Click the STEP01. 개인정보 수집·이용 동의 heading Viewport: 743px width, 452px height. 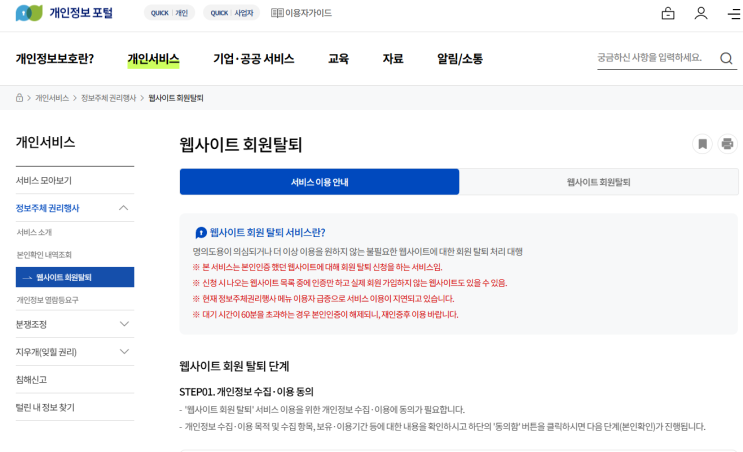coord(246,392)
